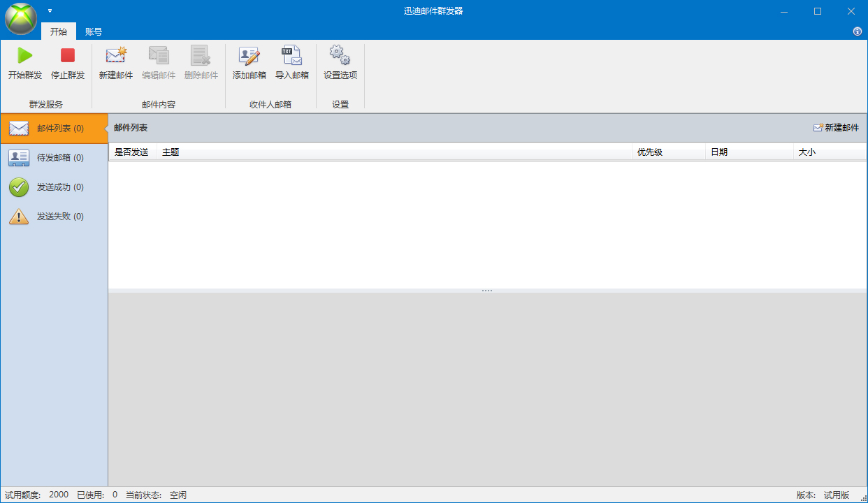The height and width of the screenshot is (503, 868).
Task: Click the red 停止群发 stop icon
Action: click(66, 63)
